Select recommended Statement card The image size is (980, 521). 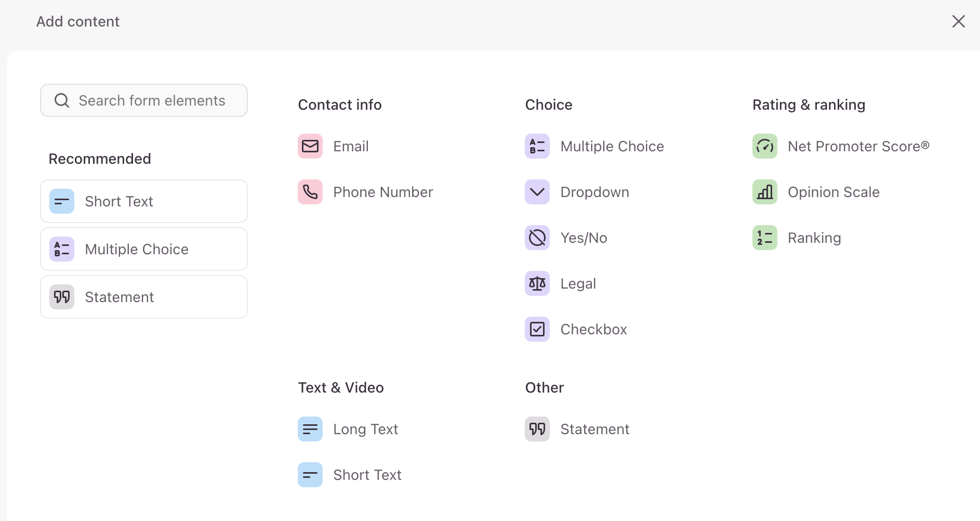144,297
